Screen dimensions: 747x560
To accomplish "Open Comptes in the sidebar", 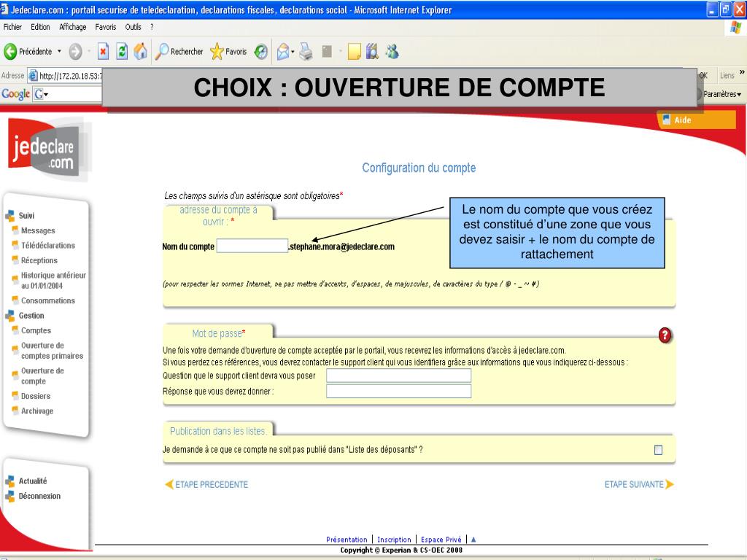I will [x=36, y=330].
